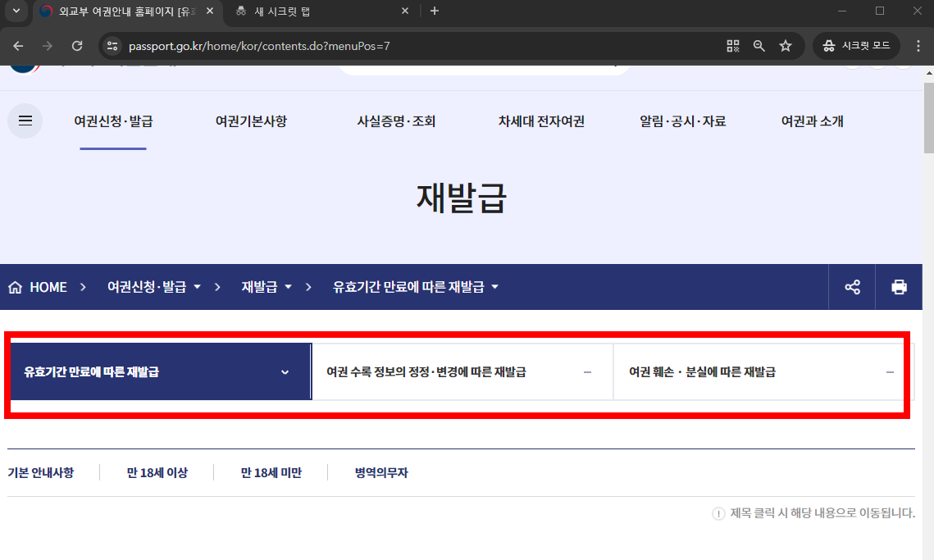Reload the page with the refresh icon
934x560 pixels.
point(77,46)
